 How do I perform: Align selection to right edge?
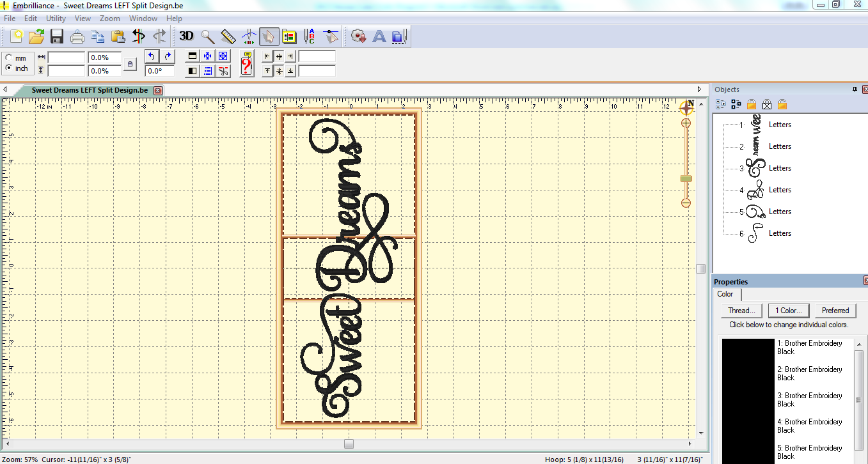point(290,56)
